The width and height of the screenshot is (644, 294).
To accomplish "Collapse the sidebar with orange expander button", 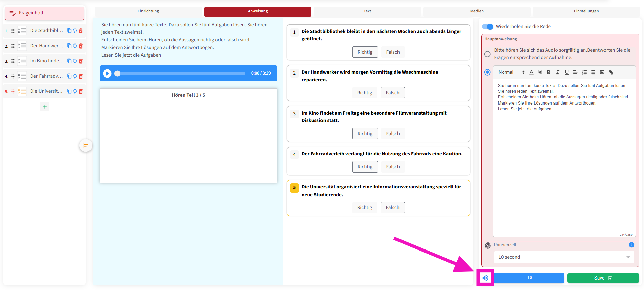I will point(85,145).
